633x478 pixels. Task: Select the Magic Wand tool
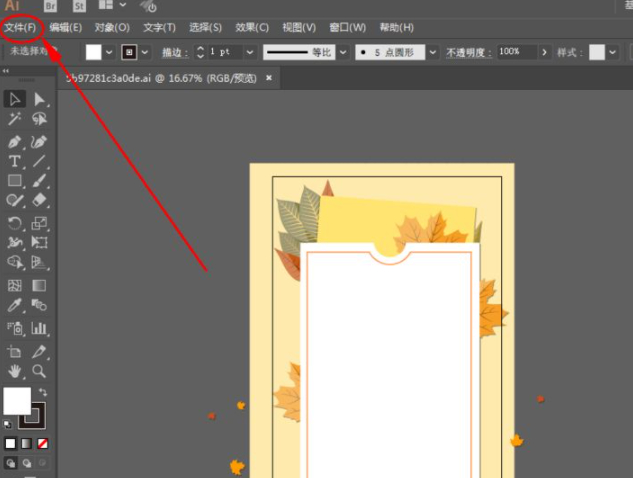(15, 119)
